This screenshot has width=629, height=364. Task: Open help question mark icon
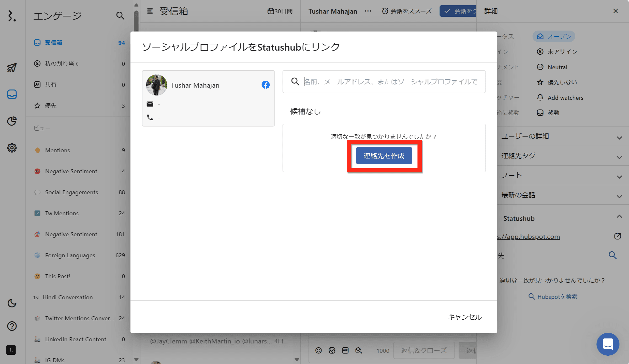point(12,326)
